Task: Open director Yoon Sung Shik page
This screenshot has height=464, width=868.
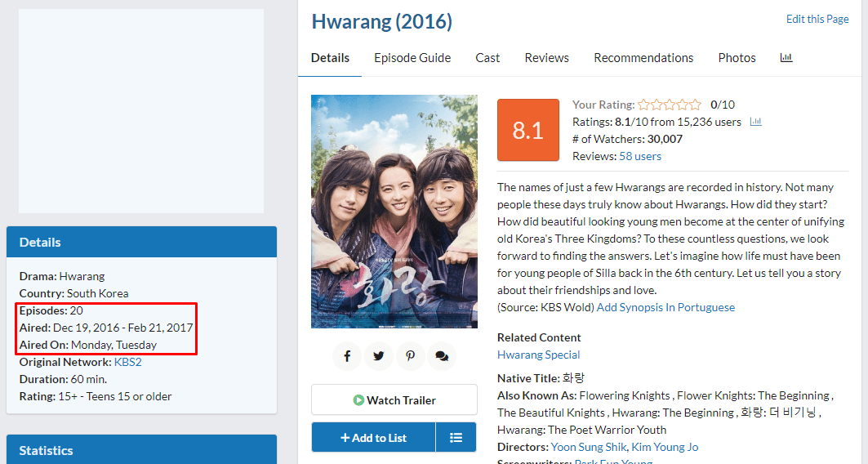Action: point(589,447)
